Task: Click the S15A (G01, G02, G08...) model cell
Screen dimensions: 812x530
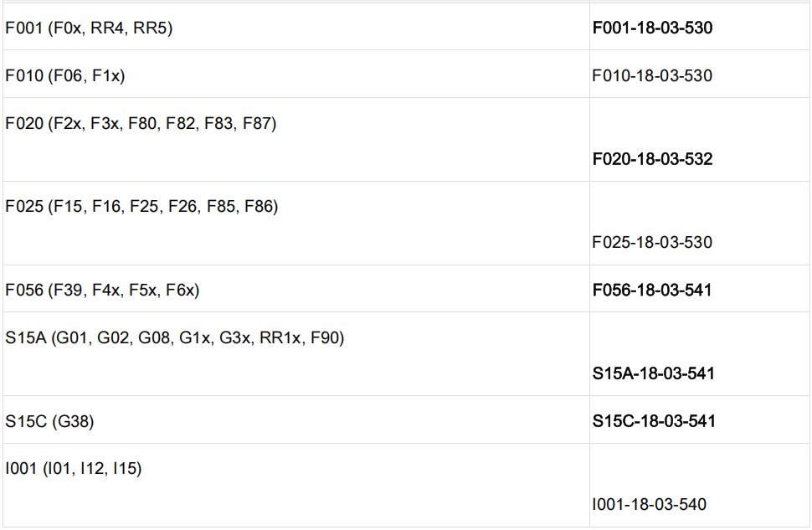Action: (x=175, y=337)
